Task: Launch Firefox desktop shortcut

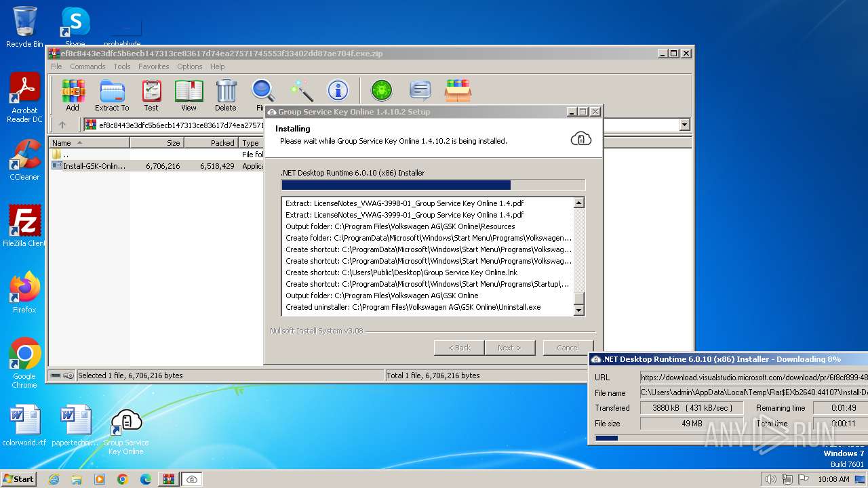Action: pyautogui.click(x=24, y=293)
